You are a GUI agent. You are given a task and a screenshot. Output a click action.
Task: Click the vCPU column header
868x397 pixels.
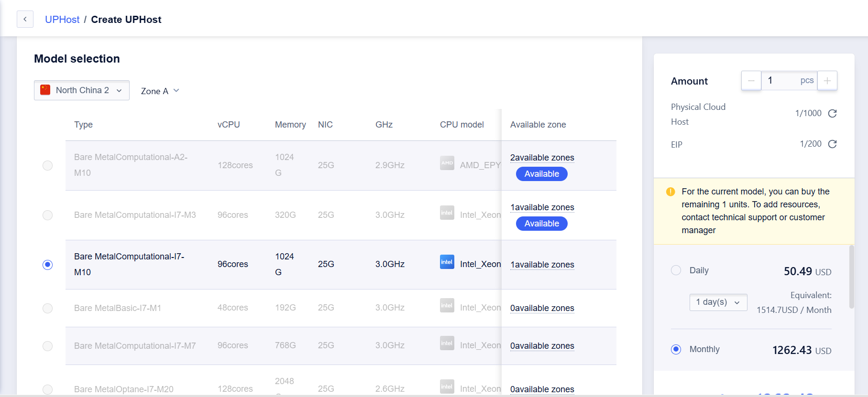click(229, 125)
